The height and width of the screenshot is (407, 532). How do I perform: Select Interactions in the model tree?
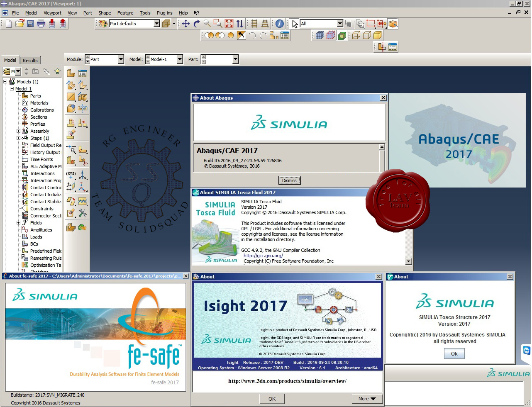(x=42, y=173)
